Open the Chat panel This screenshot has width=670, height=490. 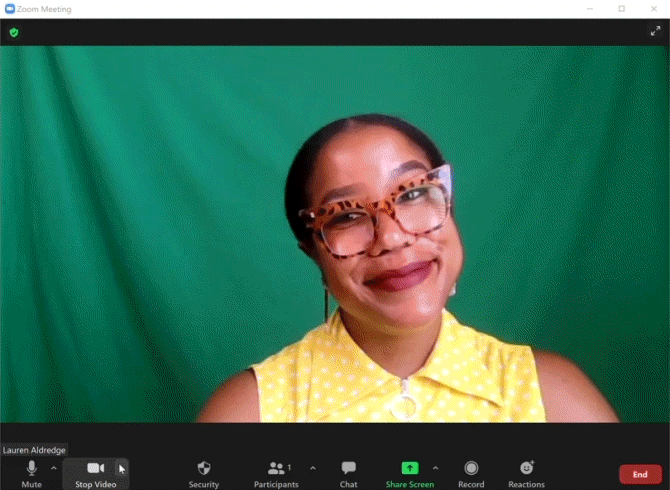(x=348, y=474)
